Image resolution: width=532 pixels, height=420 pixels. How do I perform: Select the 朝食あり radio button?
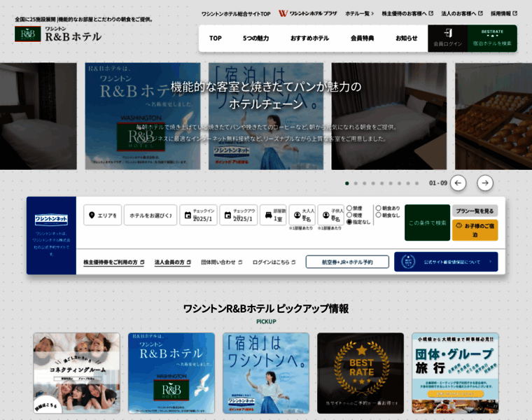(378, 208)
